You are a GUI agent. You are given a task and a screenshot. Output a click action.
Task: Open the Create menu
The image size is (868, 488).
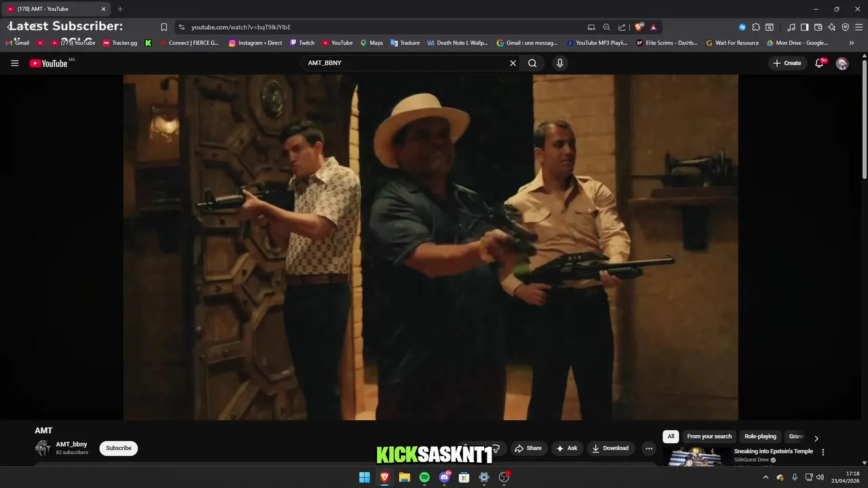pos(787,63)
